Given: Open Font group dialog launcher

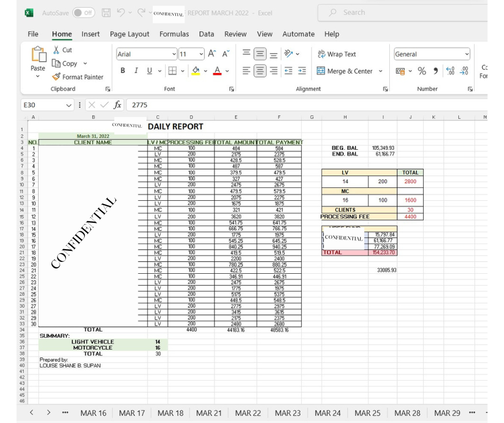Looking at the screenshot, I should (232, 89).
